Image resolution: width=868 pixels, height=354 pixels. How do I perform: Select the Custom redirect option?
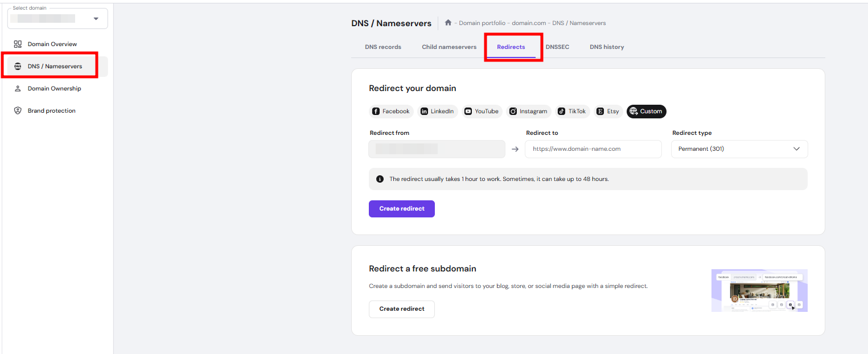coord(646,111)
